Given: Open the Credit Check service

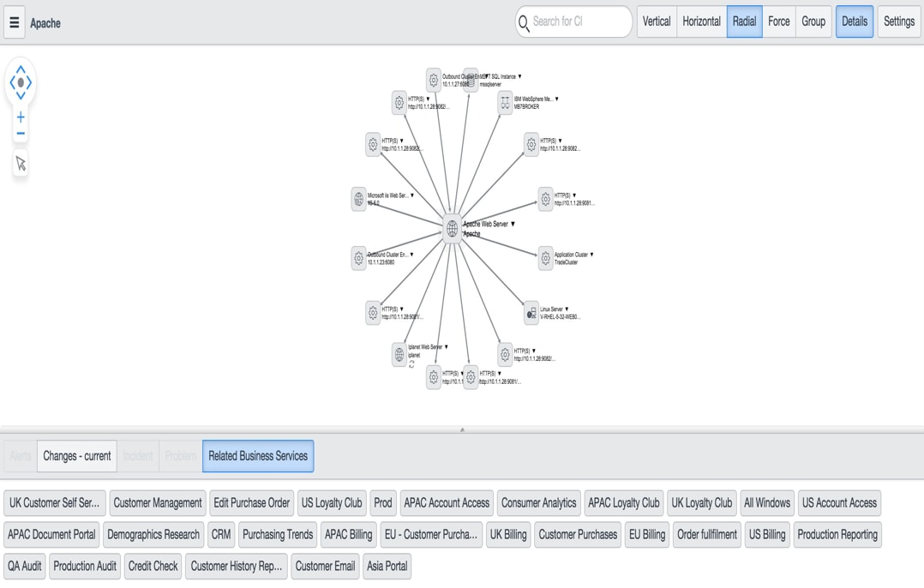Looking at the screenshot, I should tap(153, 567).
